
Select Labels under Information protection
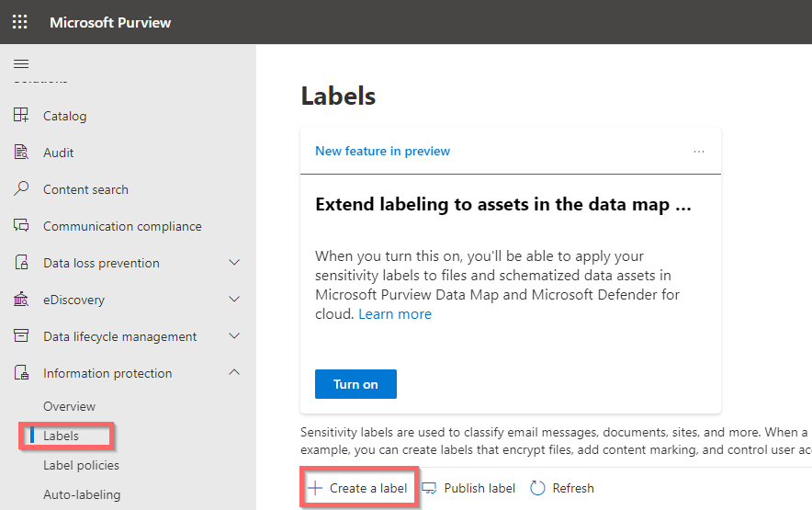[x=62, y=436]
